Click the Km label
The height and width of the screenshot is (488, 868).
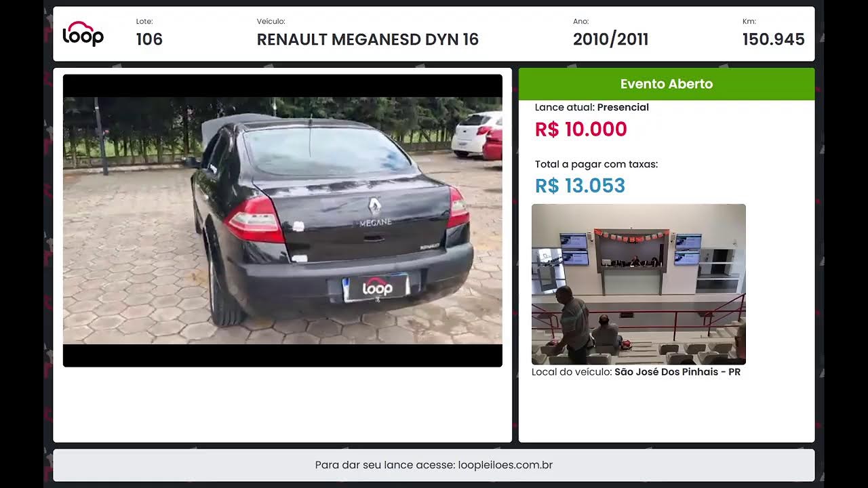pos(749,22)
